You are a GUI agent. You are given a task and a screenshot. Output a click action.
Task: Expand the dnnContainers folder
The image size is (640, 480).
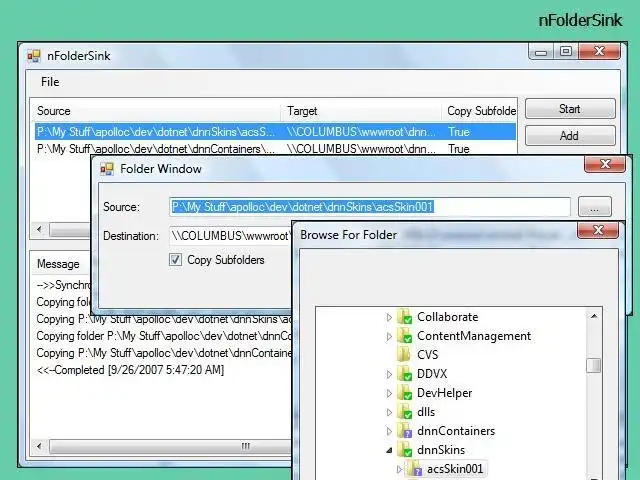(x=389, y=431)
